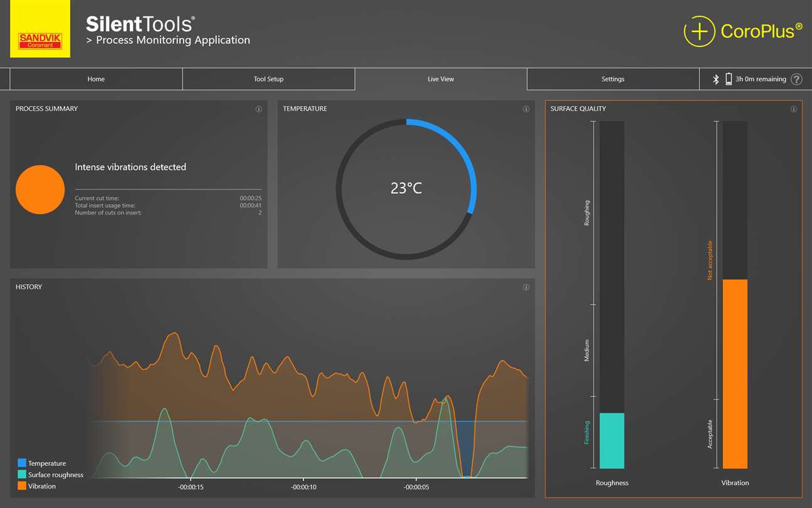Click the CoroPlus logo
Viewport: 812px width, 508px height.
[743, 31]
